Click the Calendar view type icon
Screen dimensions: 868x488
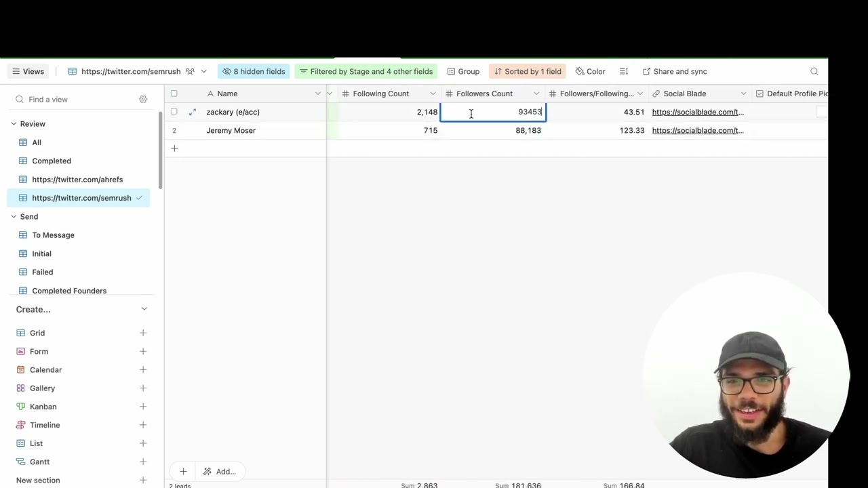coord(20,369)
